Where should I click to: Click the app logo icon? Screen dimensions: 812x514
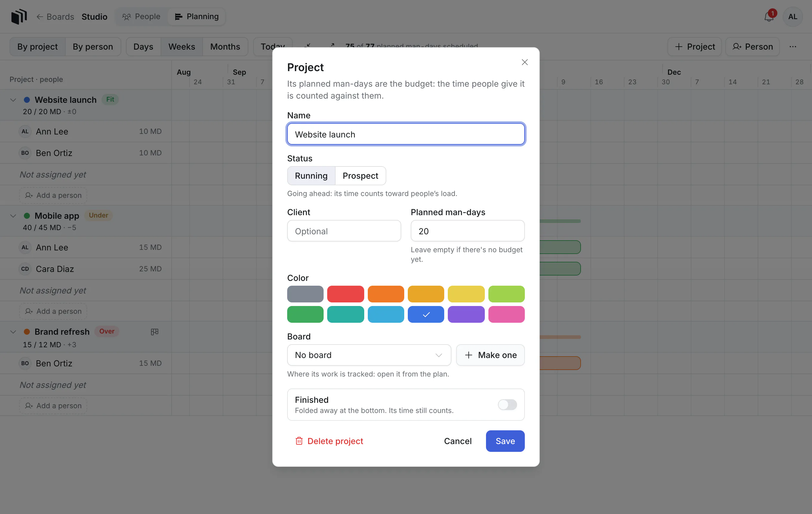click(x=19, y=16)
